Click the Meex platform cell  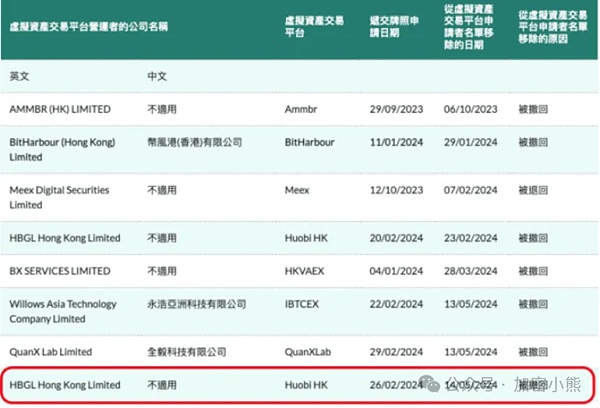pyautogui.click(x=297, y=190)
